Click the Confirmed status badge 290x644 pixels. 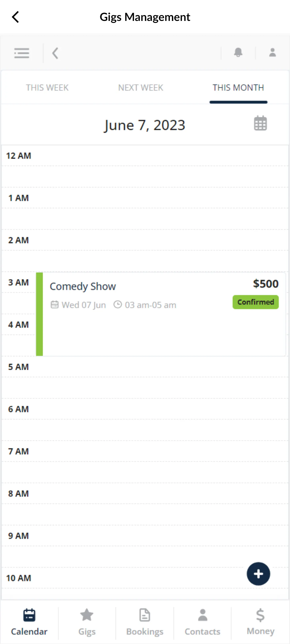click(x=255, y=302)
